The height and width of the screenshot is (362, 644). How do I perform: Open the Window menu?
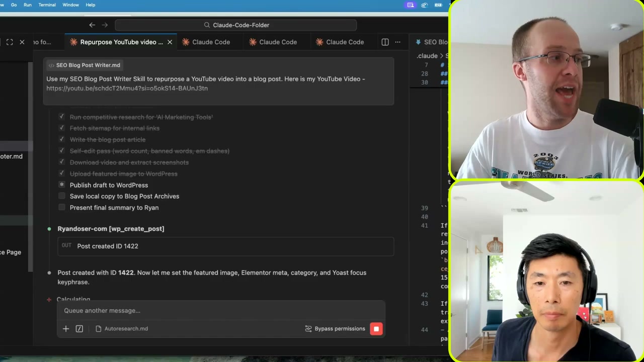70,5
